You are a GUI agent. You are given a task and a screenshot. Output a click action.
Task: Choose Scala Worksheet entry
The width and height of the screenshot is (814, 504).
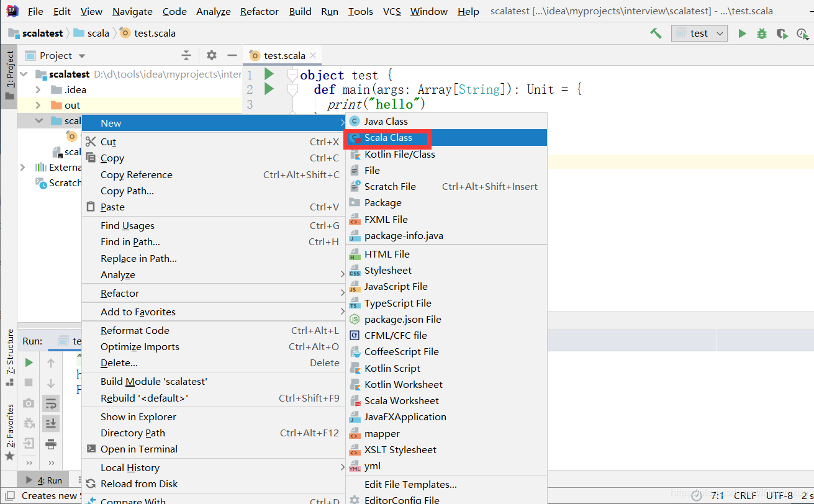pos(446,400)
